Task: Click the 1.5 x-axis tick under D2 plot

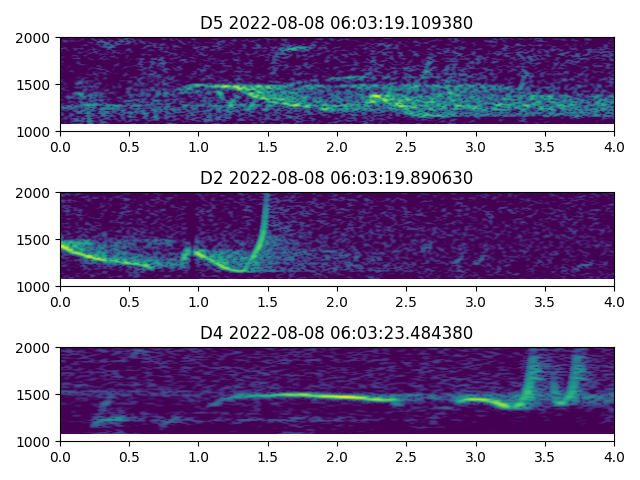Action: coord(268,301)
